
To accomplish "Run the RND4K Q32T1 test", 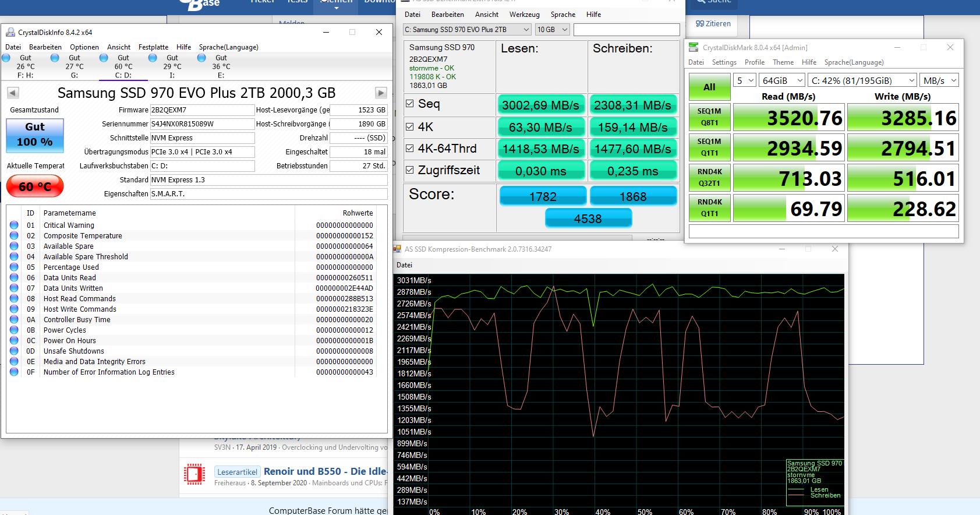I will 709,178.
